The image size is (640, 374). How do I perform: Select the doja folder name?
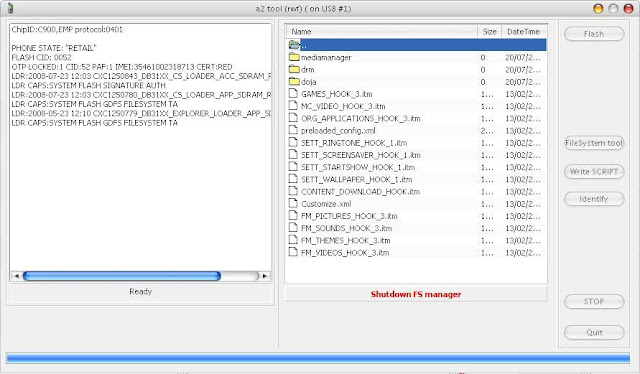309,82
